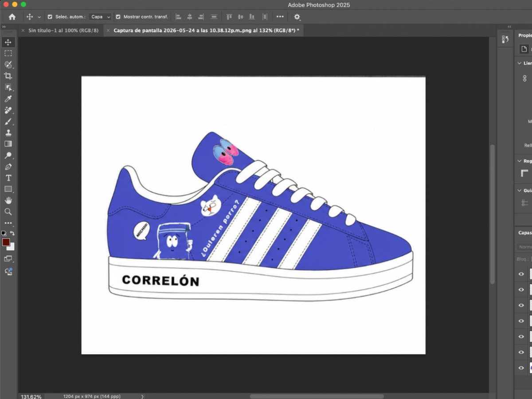Select the Zoom tool

pyautogui.click(x=8, y=212)
